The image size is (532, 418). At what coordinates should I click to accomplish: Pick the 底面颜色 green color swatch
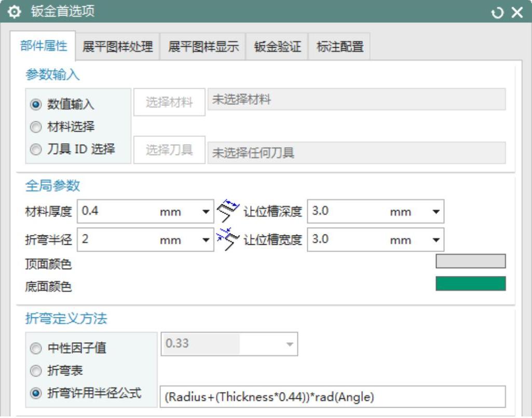tap(471, 283)
